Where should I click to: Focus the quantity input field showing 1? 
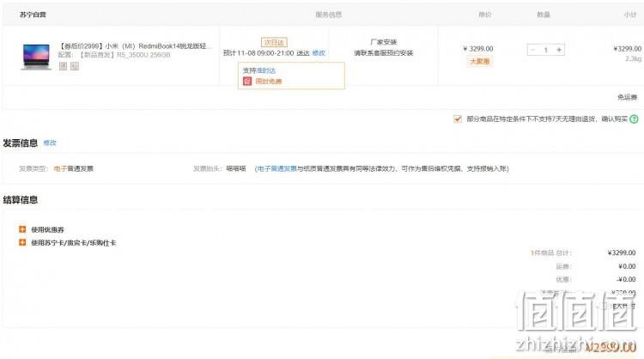[546, 50]
